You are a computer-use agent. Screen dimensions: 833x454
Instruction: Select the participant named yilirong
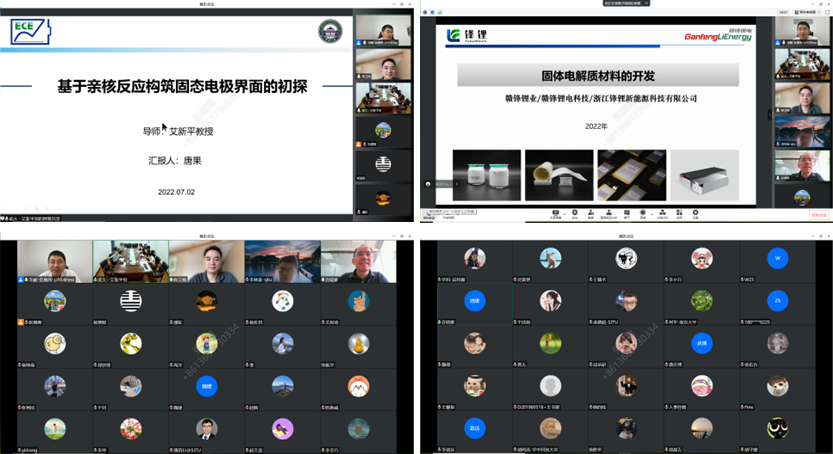[x=55, y=433]
